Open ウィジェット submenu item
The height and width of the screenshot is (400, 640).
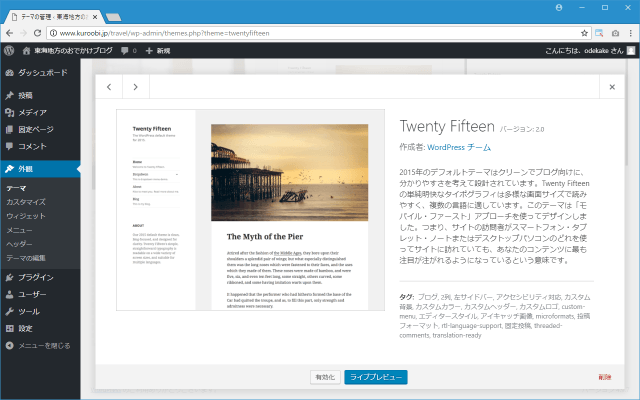click(x=26, y=216)
